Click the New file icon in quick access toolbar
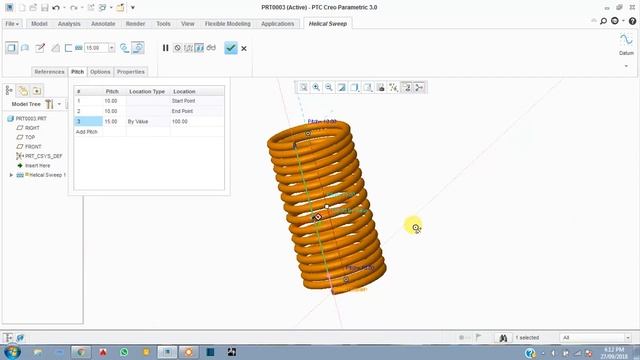This screenshot has width=640, height=360. [22, 8]
